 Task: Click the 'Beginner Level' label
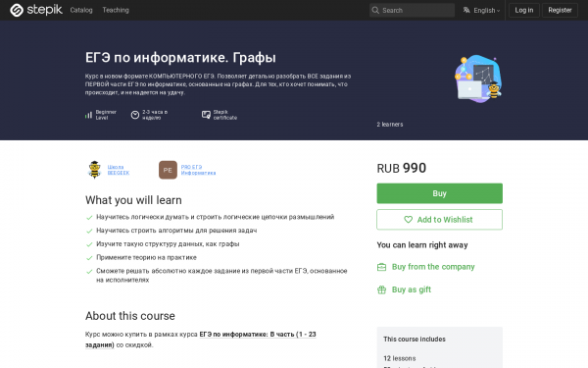(106, 115)
